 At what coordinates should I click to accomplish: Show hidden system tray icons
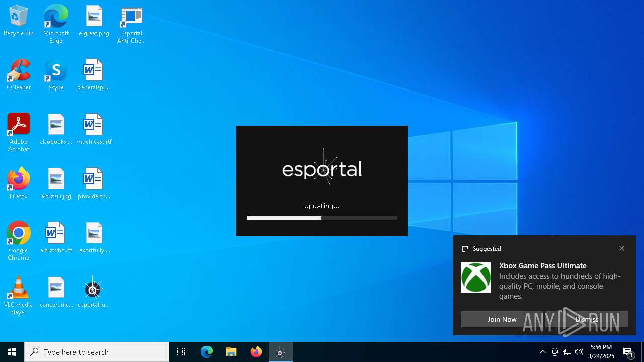tap(542, 352)
